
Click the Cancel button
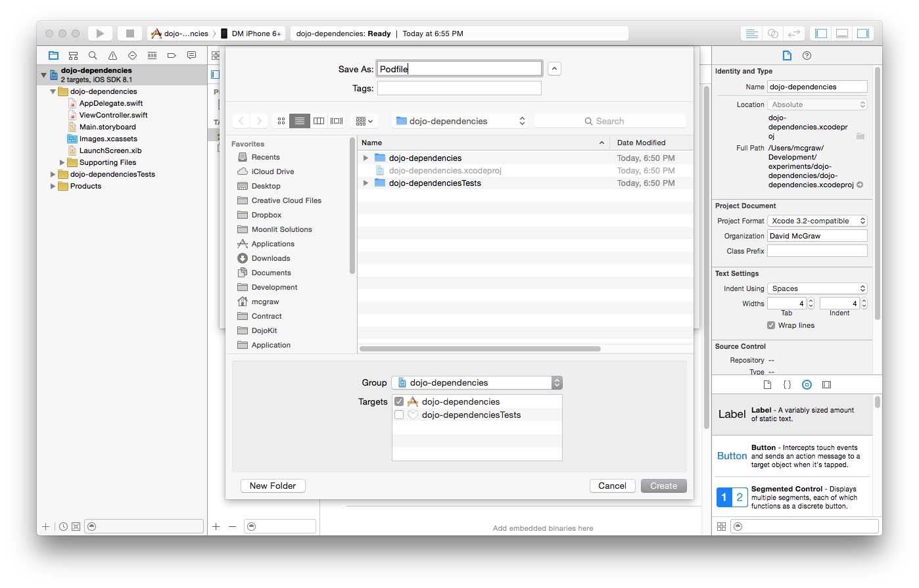612,486
